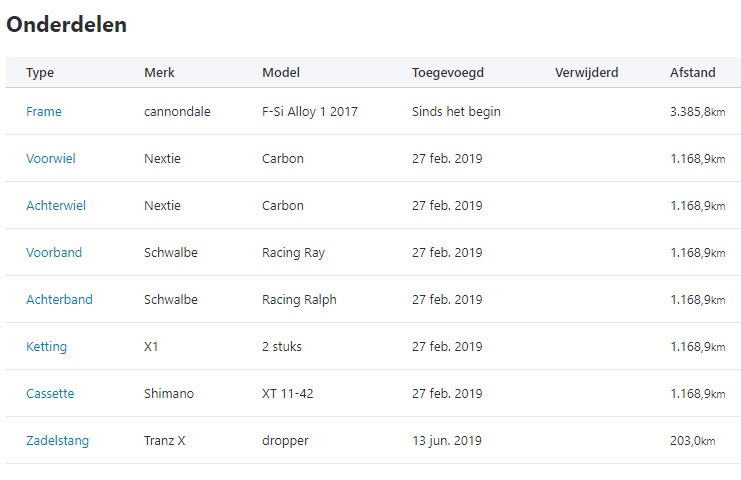Screen dimensions: 741x480
Task: Click the Merk column header
Action: tap(159, 73)
